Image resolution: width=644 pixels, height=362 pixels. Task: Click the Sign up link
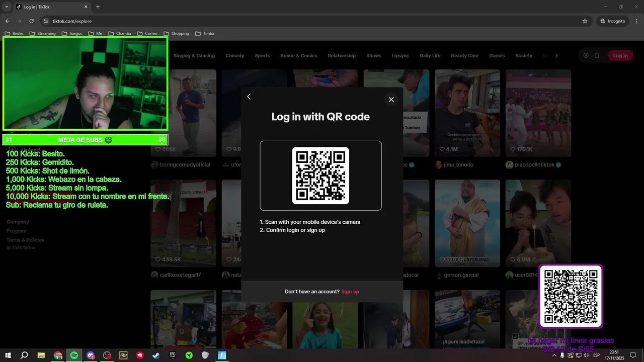click(x=350, y=292)
